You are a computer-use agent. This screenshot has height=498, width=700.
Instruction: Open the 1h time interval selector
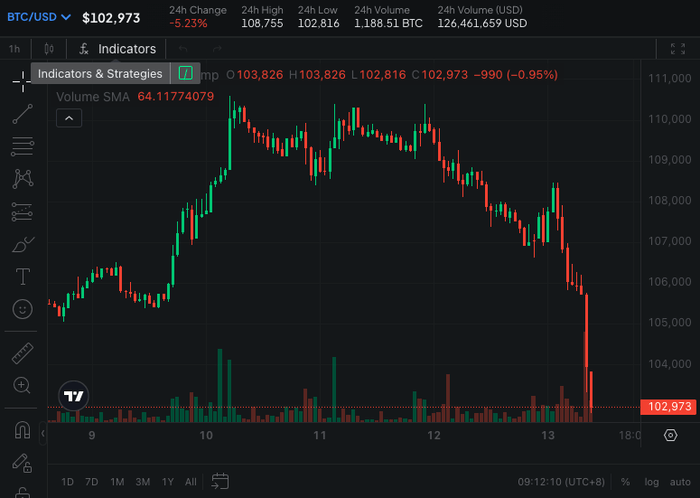click(x=14, y=49)
